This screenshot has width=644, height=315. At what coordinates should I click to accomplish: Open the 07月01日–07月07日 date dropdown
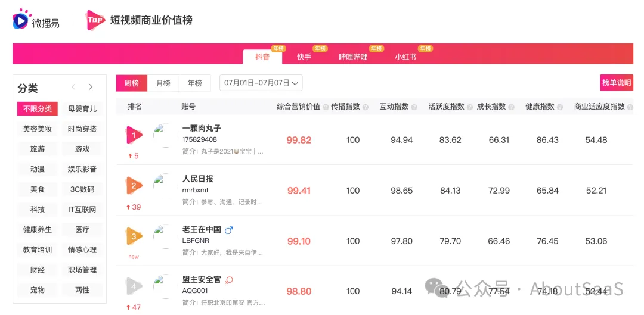coord(261,83)
